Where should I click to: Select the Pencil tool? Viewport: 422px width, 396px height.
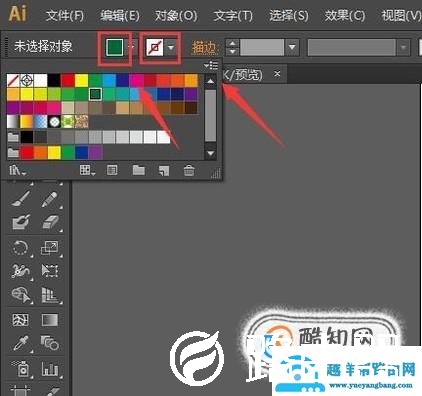pyautogui.click(x=50, y=199)
